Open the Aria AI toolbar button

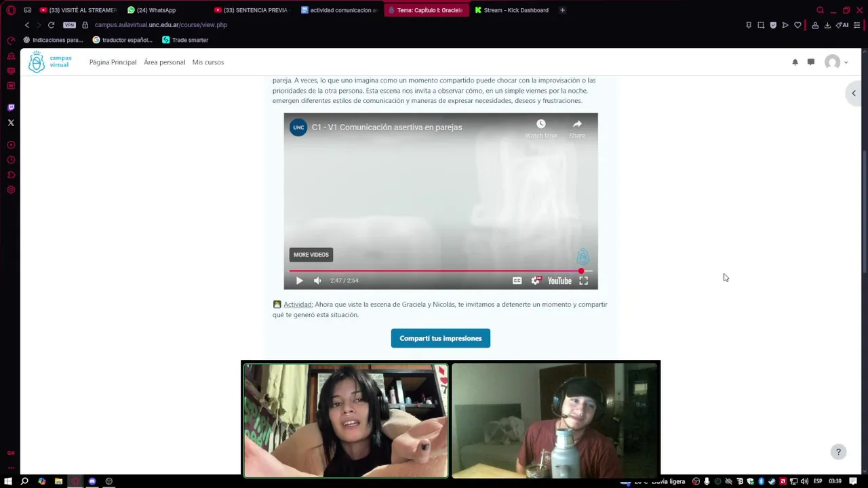coord(842,25)
